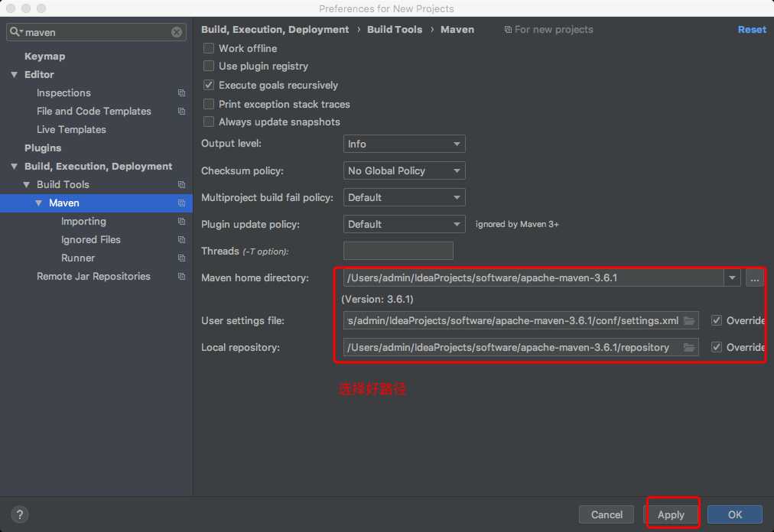This screenshot has height=532, width=774.
Task: Toggle Override for User settings file
Action: 716,321
